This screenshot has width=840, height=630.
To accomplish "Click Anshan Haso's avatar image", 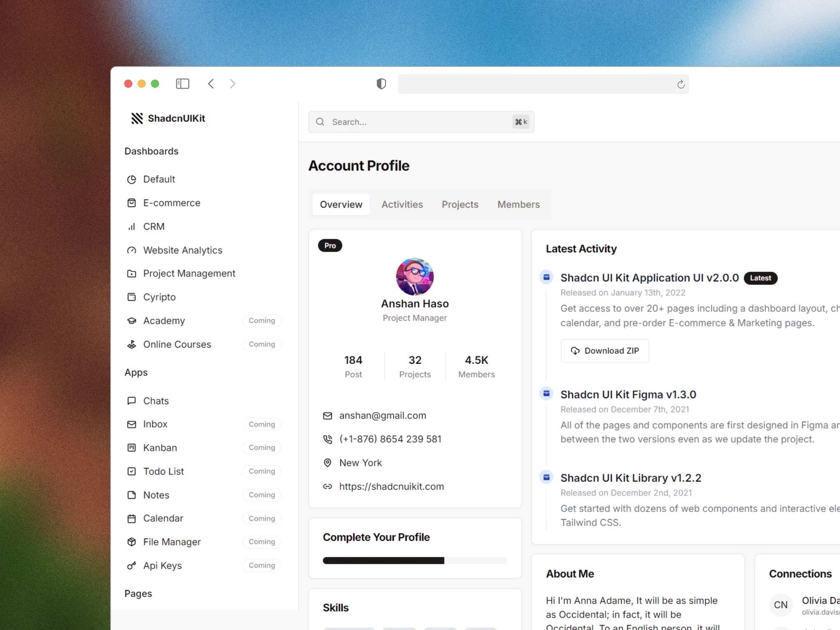I will click(x=415, y=277).
